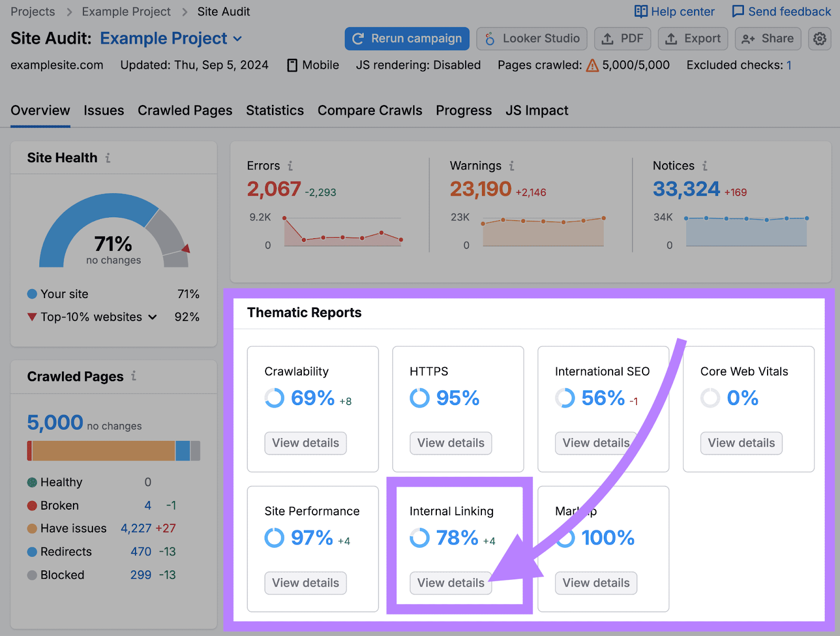Open the settings gear icon
The width and height of the screenshot is (840, 636).
tap(820, 39)
